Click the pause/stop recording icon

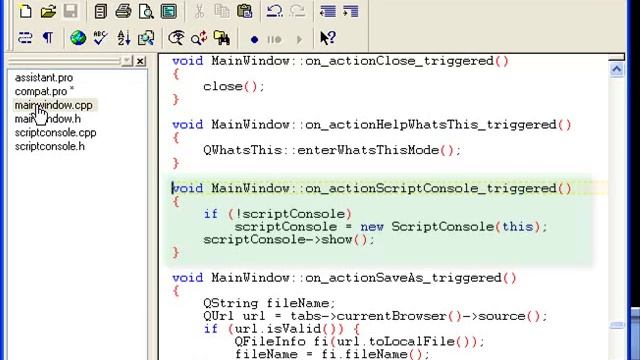274,40
